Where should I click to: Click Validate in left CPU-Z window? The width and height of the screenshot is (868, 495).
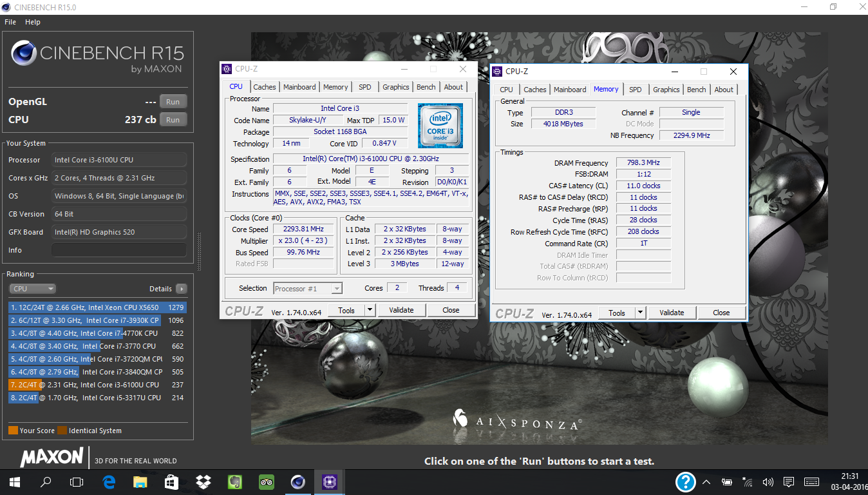(x=401, y=310)
